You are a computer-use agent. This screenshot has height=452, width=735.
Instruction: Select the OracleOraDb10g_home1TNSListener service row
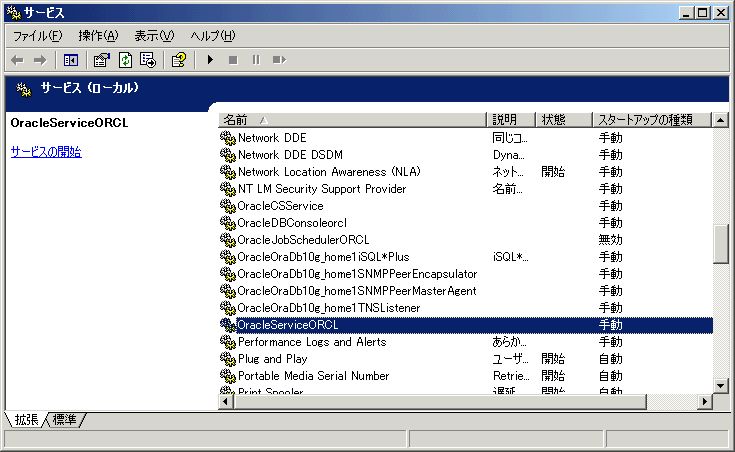[356, 308]
